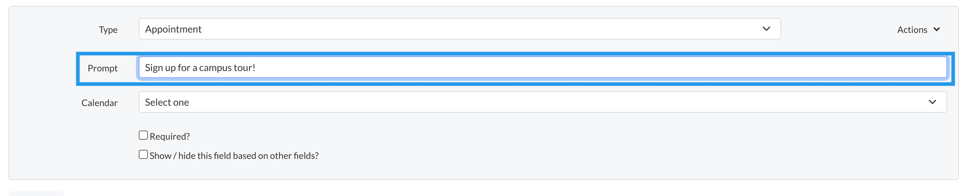Viewport: 980px width, 196px height.
Task: Click the Calendar field label
Action: tap(99, 103)
